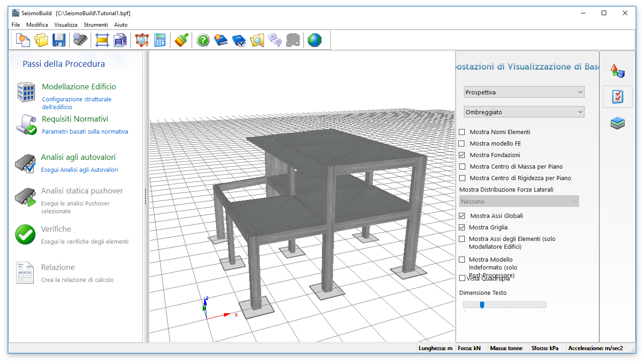This screenshot has width=644, height=363.
Task: Click the paintbrush cleanup toolbar icon
Action: [x=181, y=40]
